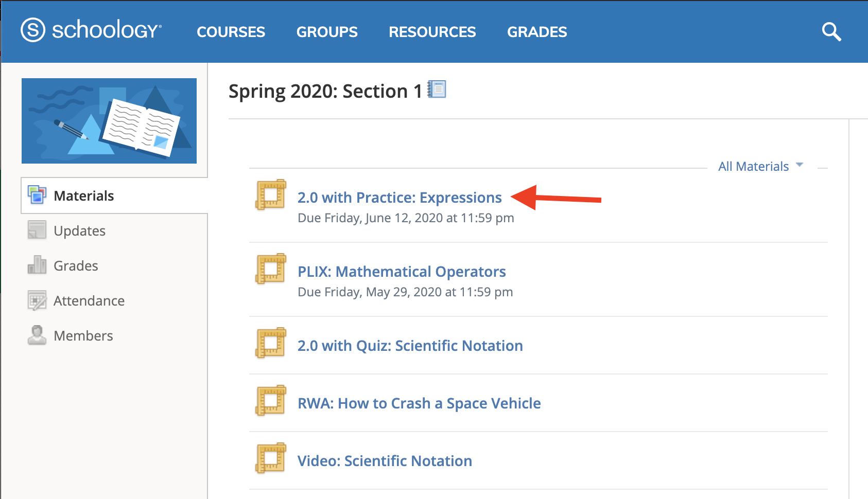Click the course banner image thumbnail
The width and height of the screenshot is (868, 499).
point(109,120)
